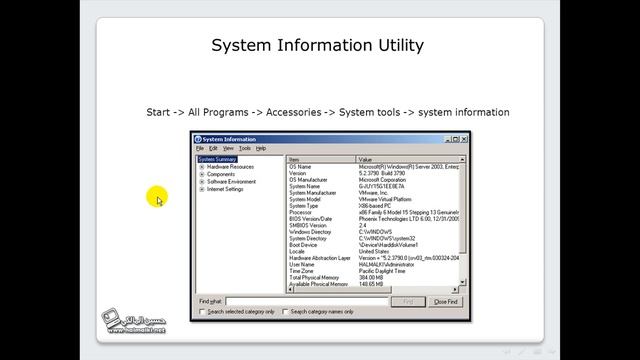The width and height of the screenshot is (640, 360).
Task: Advance with the next slide arrow
Action: (x=552, y=352)
